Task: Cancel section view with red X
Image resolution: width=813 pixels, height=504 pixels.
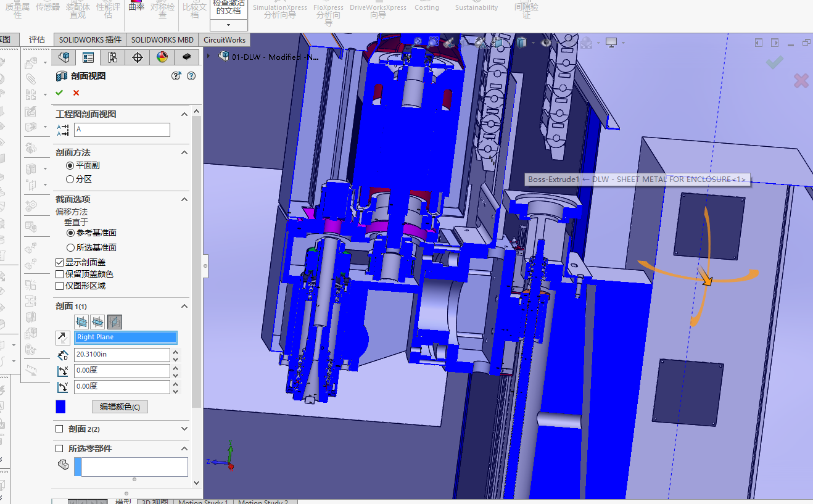Action: tap(76, 93)
